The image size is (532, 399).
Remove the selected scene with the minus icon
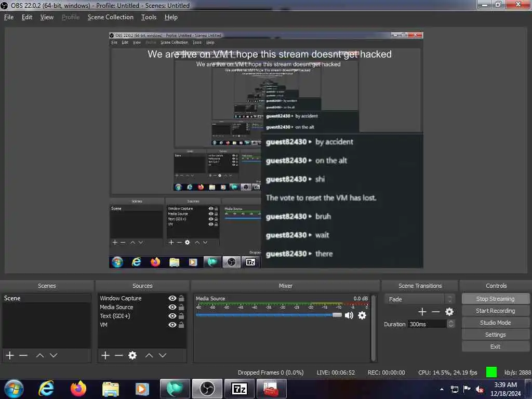click(23, 355)
